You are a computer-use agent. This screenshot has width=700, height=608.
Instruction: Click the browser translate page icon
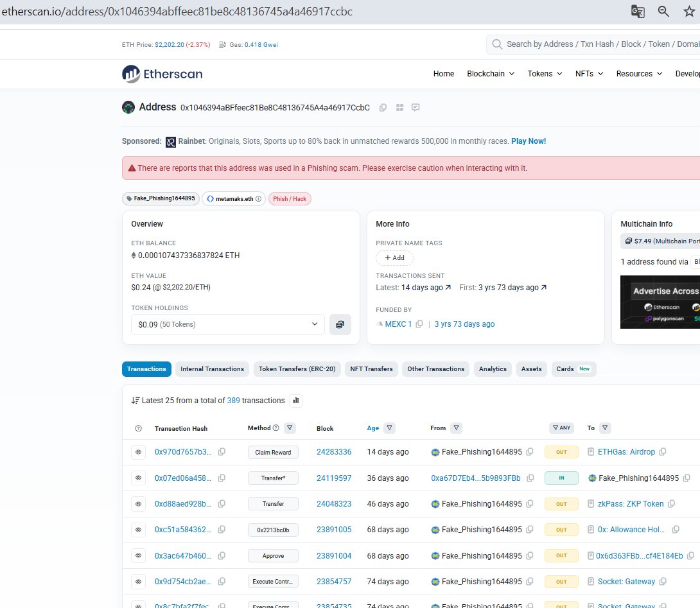tap(638, 11)
